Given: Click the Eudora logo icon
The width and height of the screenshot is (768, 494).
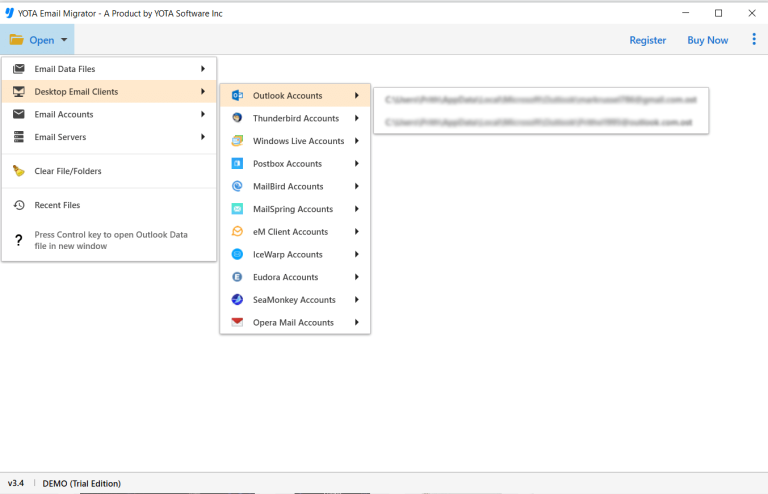Looking at the screenshot, I should [x=237, y=277].
